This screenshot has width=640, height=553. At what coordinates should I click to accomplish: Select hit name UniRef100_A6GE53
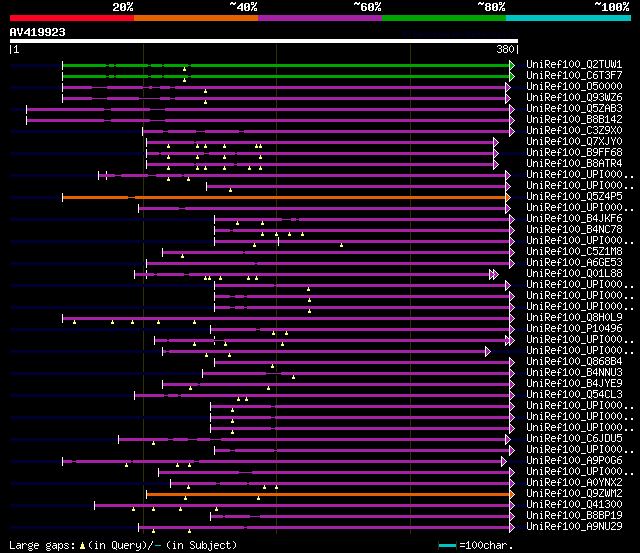pyautogui.click(x=574, y=263)
